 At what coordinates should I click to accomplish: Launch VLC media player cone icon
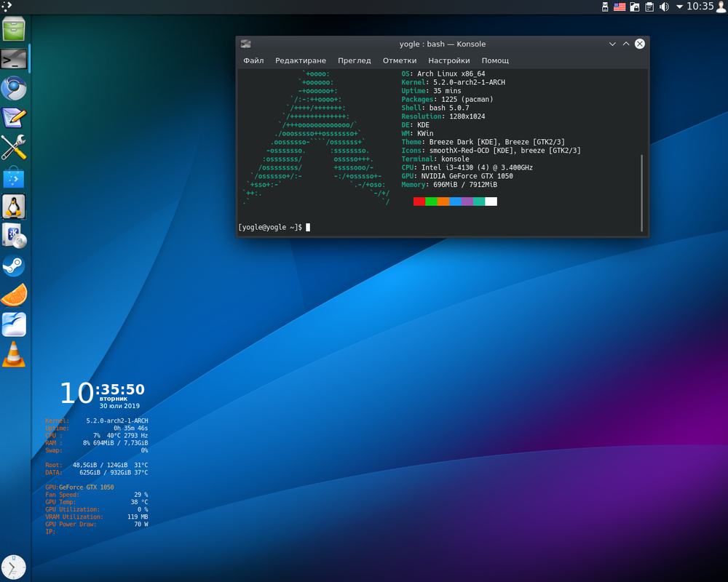(14, 354)
